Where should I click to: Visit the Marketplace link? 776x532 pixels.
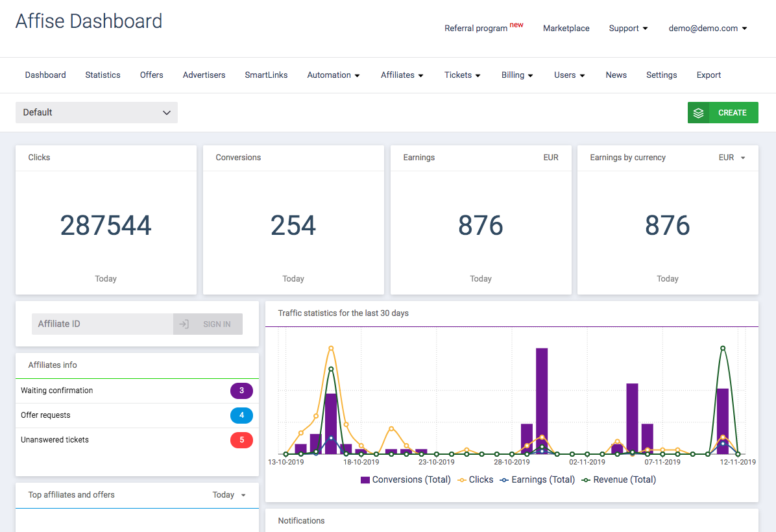click(x=566, y=28)
